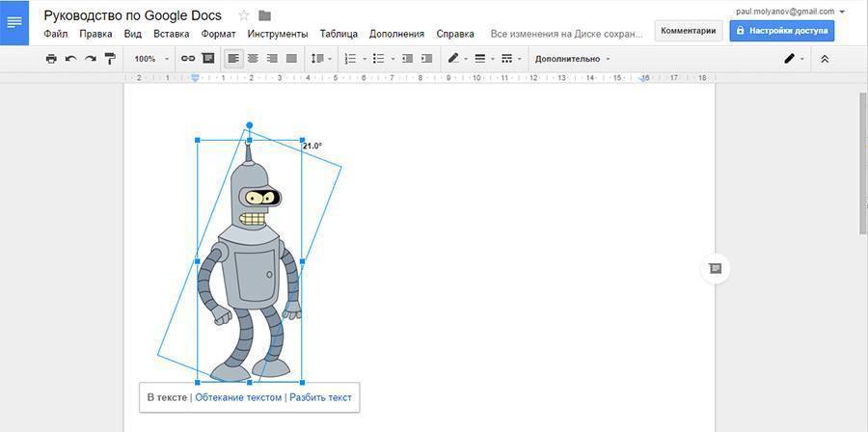Screen dimensions: 868x432
Task: Decrease the indent
Action: (x=407, y=59)
